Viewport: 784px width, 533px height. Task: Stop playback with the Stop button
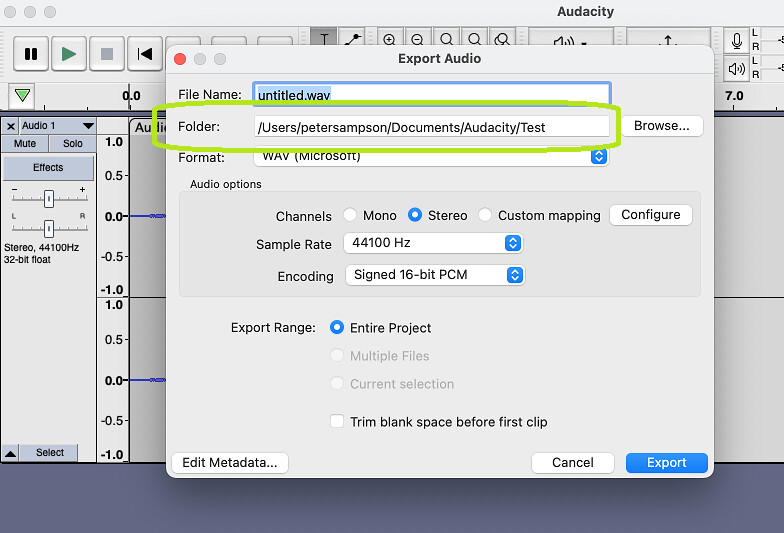(107, 54)
